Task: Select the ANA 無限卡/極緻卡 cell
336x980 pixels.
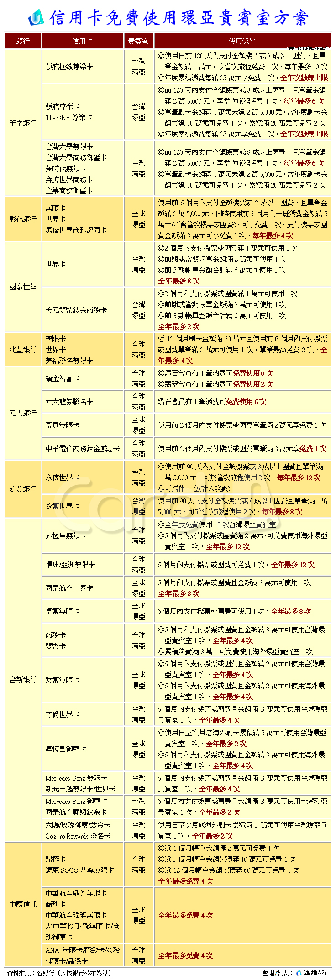Action: point(83,955)
